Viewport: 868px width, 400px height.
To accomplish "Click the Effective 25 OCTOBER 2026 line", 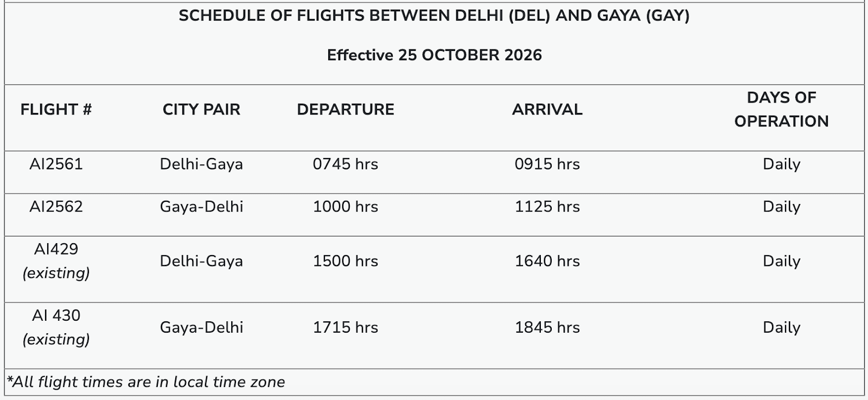I will coord(434,55).
